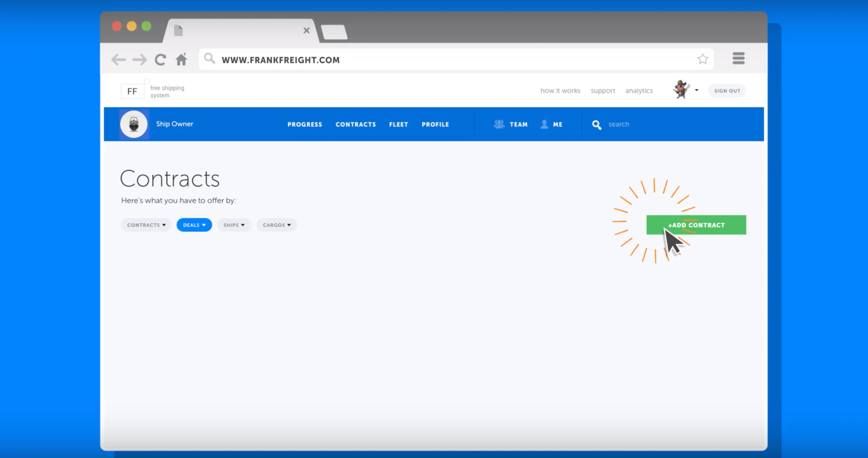Open the how it works link
Screen dimensions: 868x458
pos(560,91)
